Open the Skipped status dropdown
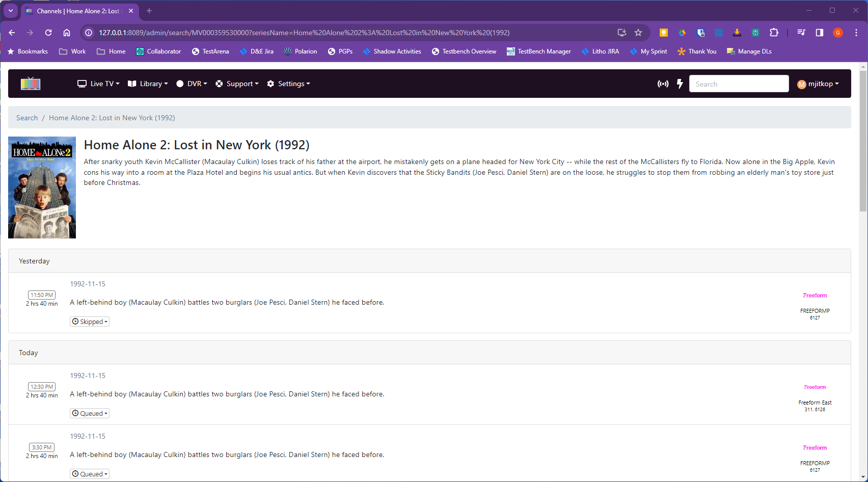The image size is (868, 482). pyautogui.click(x=90, y=322)
